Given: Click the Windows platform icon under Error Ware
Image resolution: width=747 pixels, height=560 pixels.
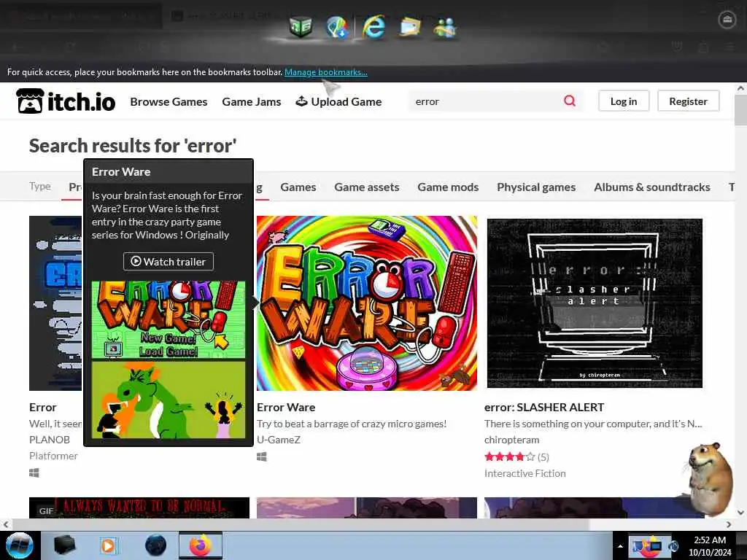Looking at the screenshot, I should point(262,456).
